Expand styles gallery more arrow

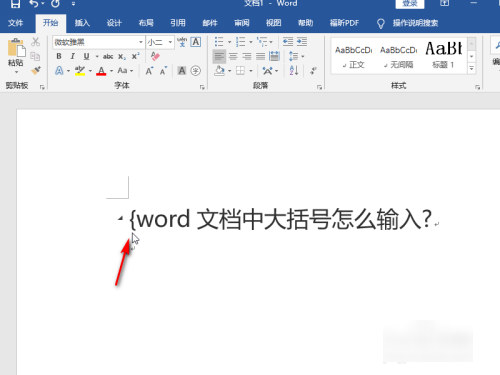(471, 69)
